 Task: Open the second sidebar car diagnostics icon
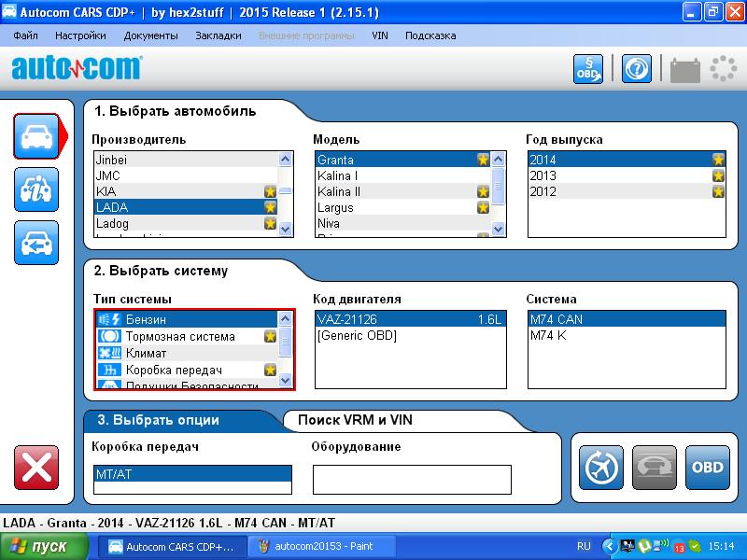tap(35, 190)
